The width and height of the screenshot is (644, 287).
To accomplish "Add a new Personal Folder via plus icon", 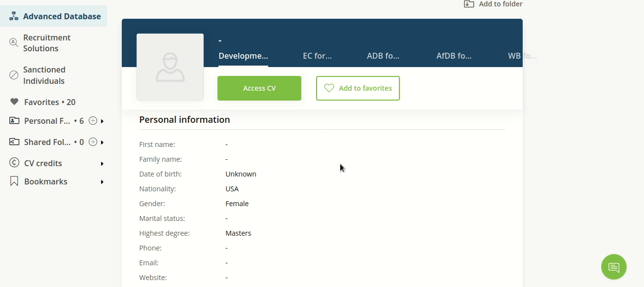I will (x=93, y=121).
